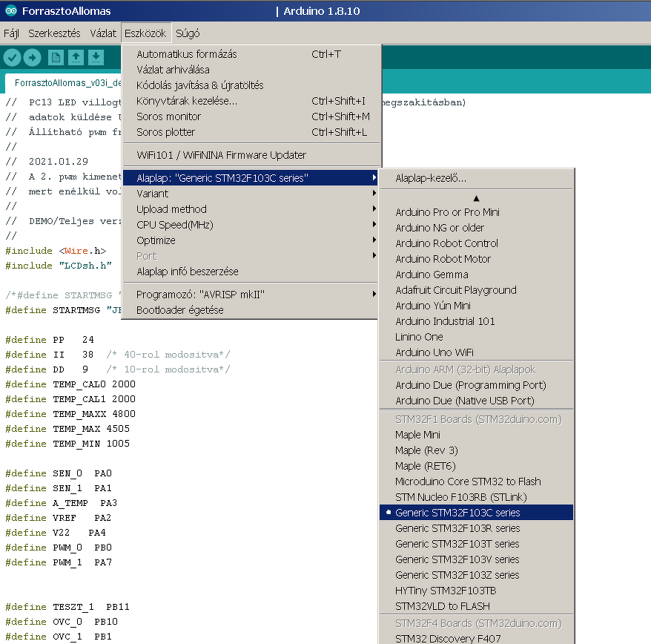Screen dimensions: 651x644
Task: Select Generic STM32F103R series board
Action: click(476, 528)
